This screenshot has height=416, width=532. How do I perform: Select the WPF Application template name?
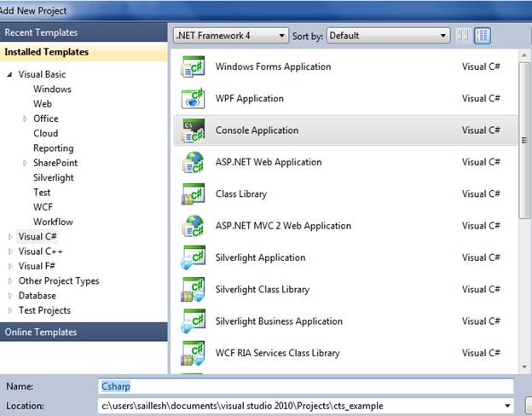[x=249, y=98]
